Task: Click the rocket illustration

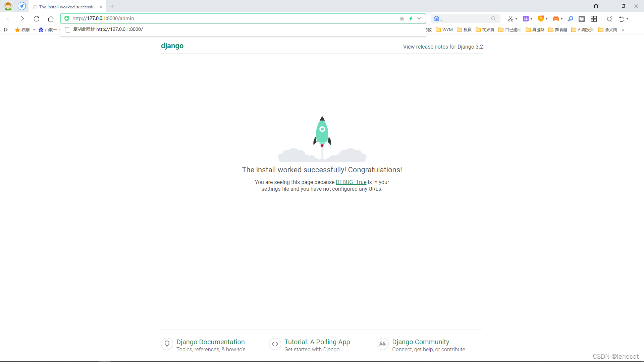Action: (x=322, y=139)
